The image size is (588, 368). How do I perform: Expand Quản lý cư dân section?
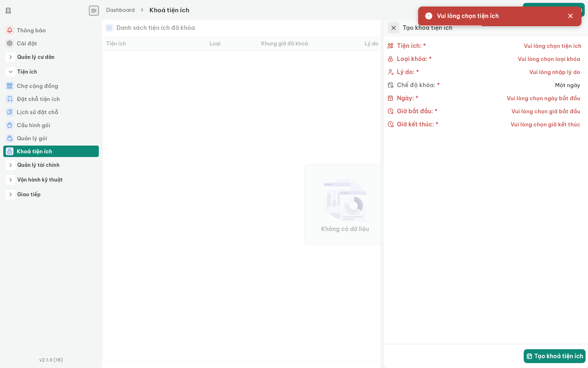coord(11,57)
